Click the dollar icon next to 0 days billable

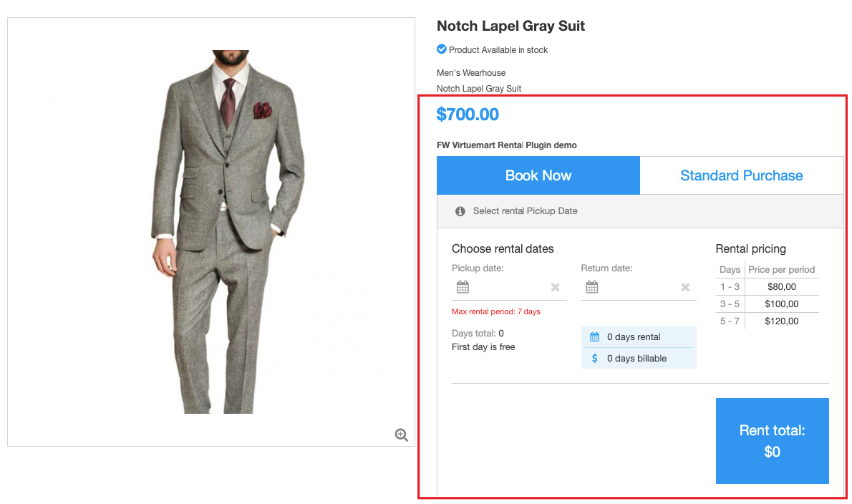[594, 358]
